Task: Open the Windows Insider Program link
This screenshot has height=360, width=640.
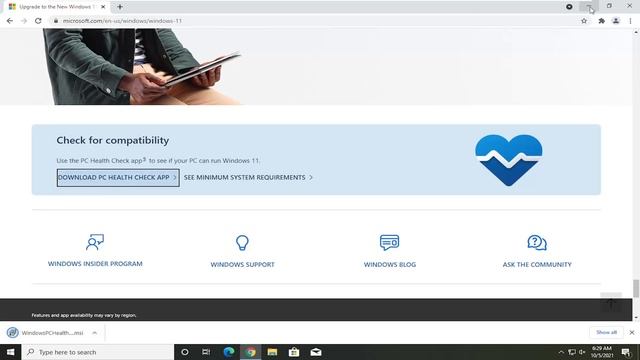Action: click(x=95, y=264)
